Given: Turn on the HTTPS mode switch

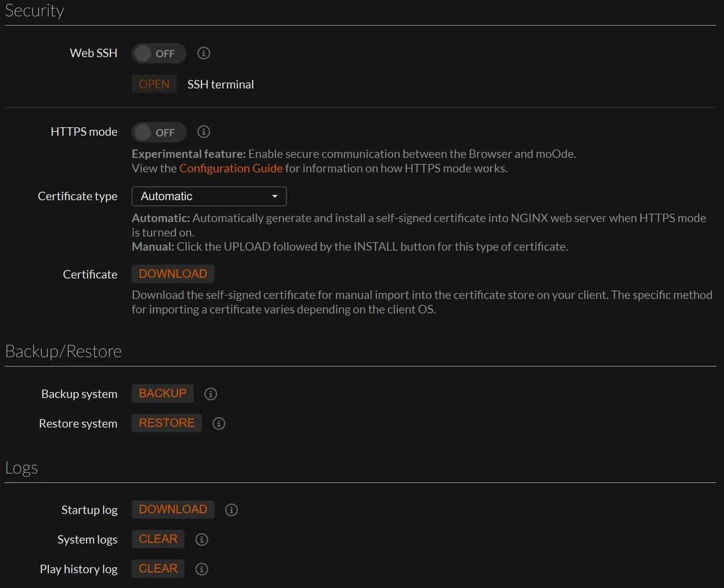Looking at the screenshot, I should pyautogui.click(x=159, y=132).
